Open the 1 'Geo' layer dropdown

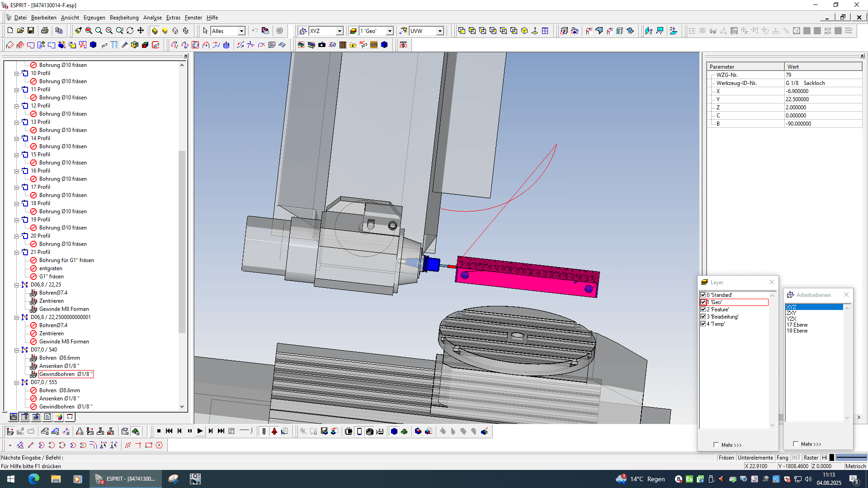[390, 31]
